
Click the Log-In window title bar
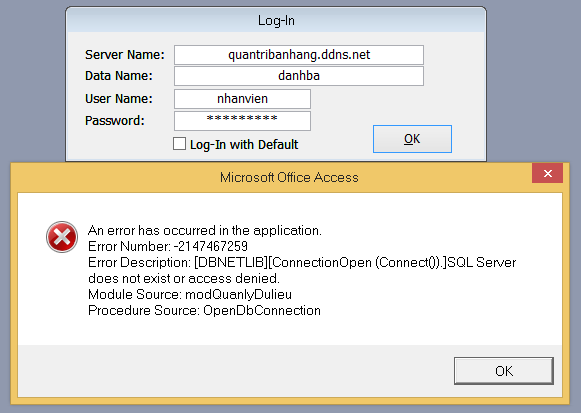coord(276,20)
